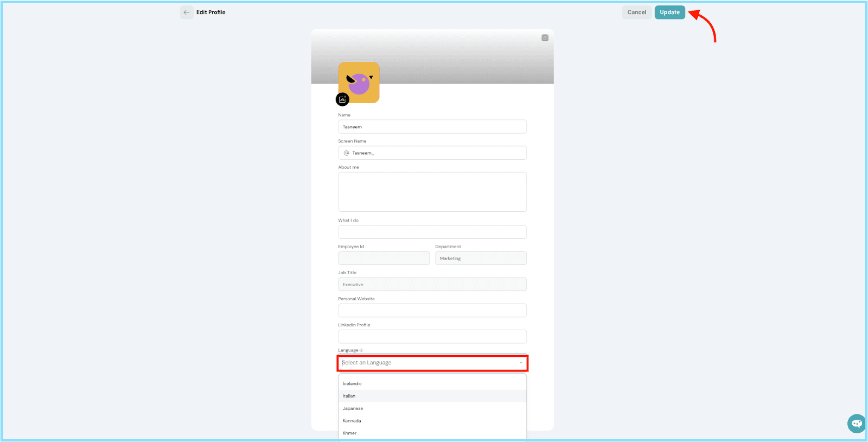Viewport: 868px width, 442px height.
Task: Click the Linkedin Profile input field
Action: [432, 337]
